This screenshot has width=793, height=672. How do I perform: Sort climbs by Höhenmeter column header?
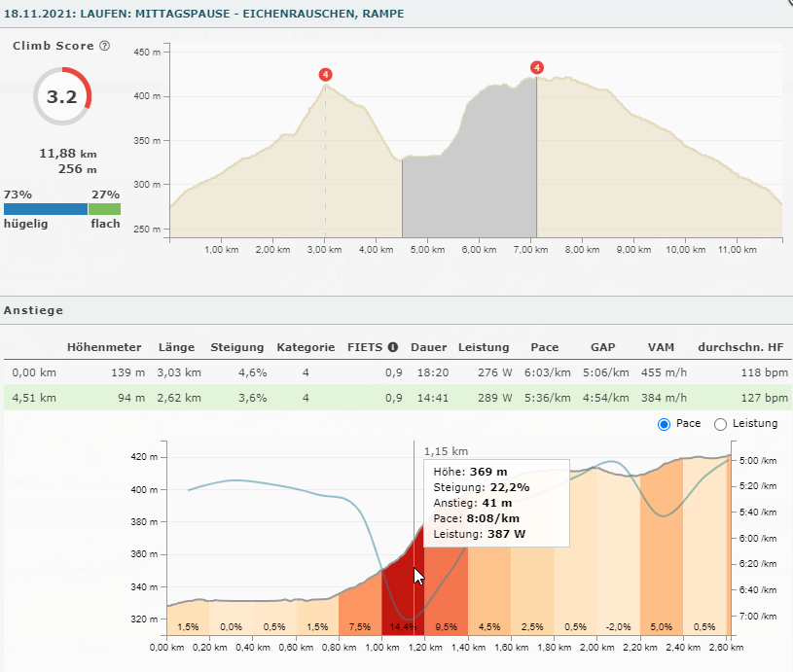click(x=104, y=347)
